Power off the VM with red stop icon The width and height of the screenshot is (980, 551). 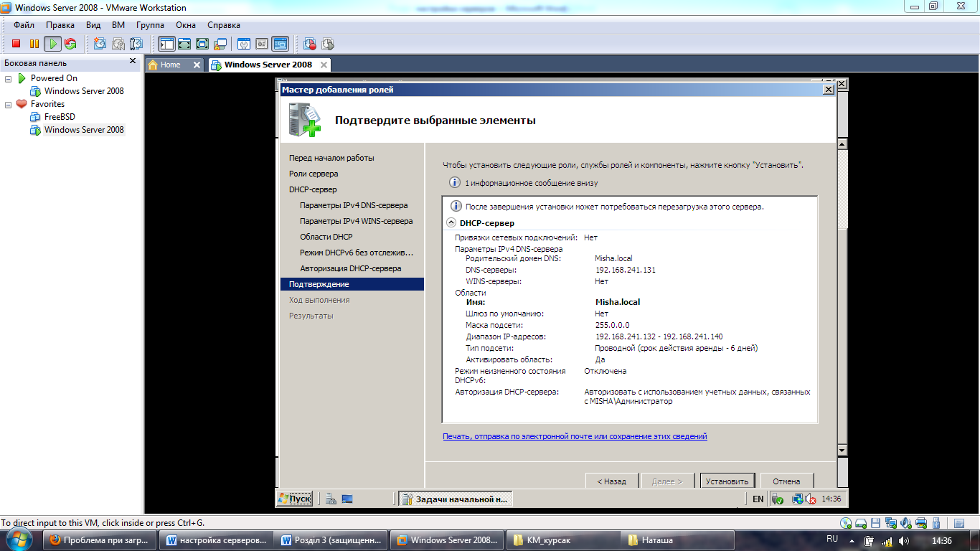(16, 44)
